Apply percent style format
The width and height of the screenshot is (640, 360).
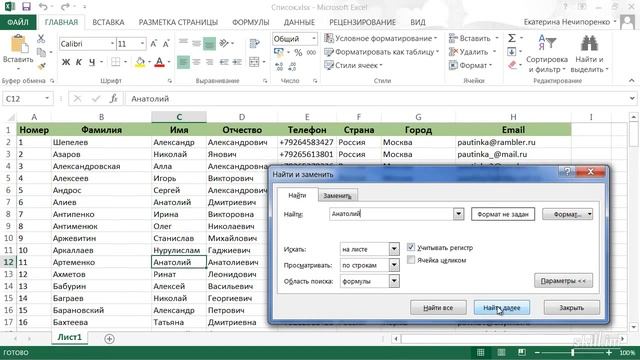(298, 53)
